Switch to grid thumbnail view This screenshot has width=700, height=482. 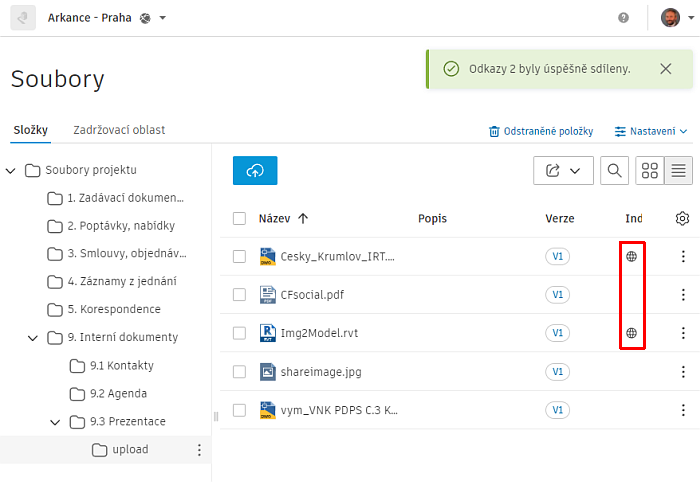650,171
